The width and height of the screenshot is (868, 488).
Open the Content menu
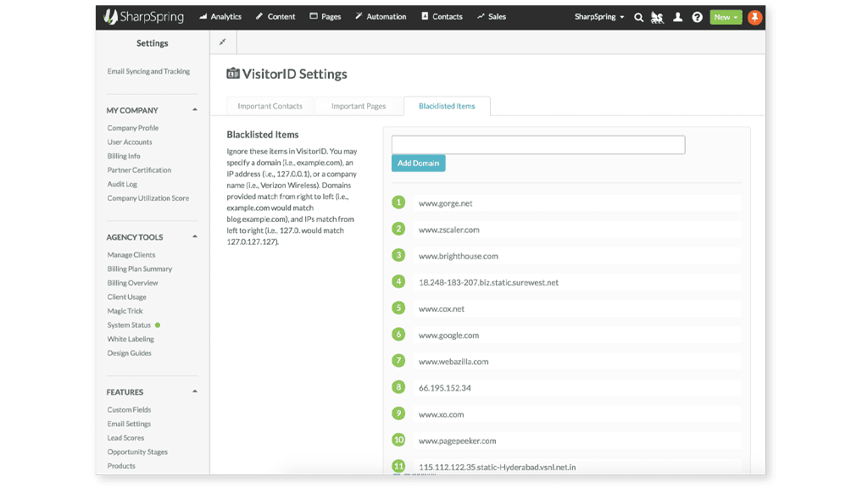click(275, 17)
